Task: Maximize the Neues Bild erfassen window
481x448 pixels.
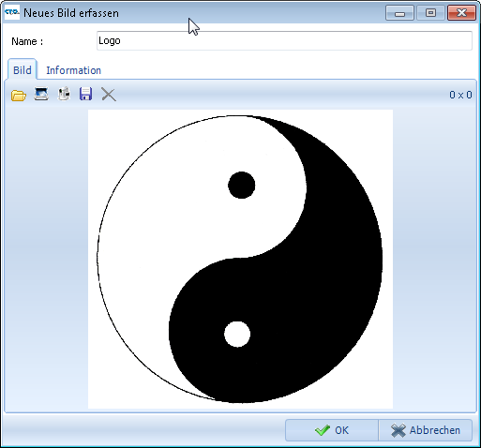Action: (x=430, y=13)
